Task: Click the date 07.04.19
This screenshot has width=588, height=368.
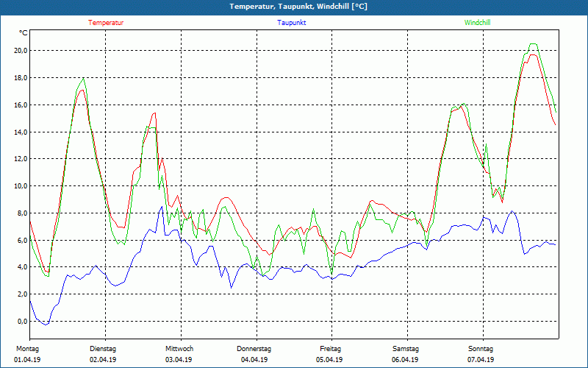Action: [x=481, y=360]
